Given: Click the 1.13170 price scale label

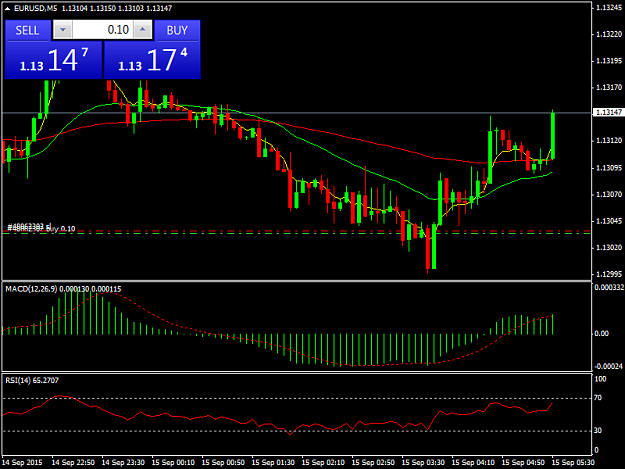Looking at the screenshot, I should 609,87.
